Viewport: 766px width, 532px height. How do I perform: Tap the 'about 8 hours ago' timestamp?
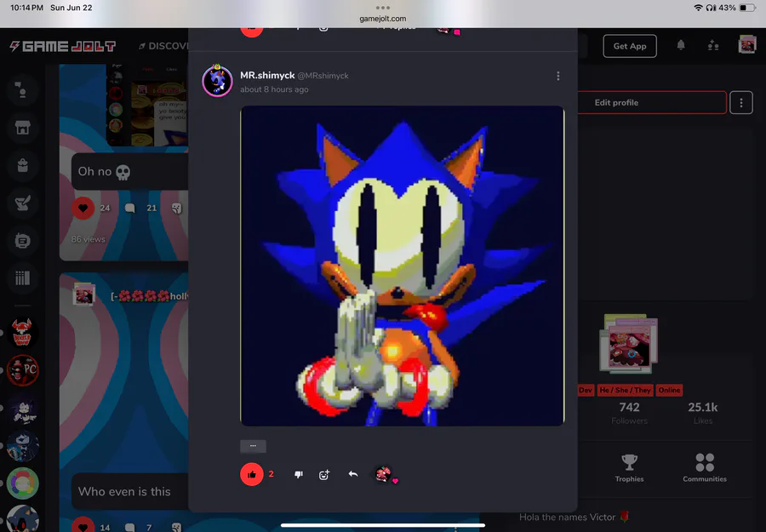274,89
